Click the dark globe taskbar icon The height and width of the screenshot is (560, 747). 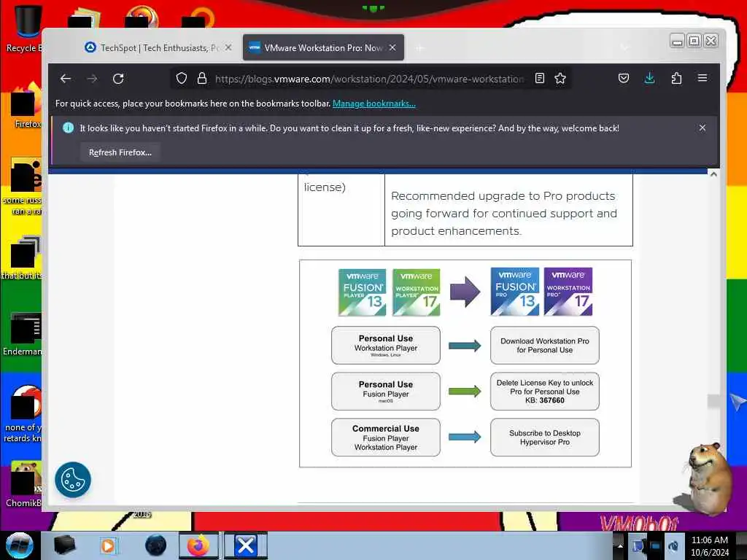coord(156,545)
